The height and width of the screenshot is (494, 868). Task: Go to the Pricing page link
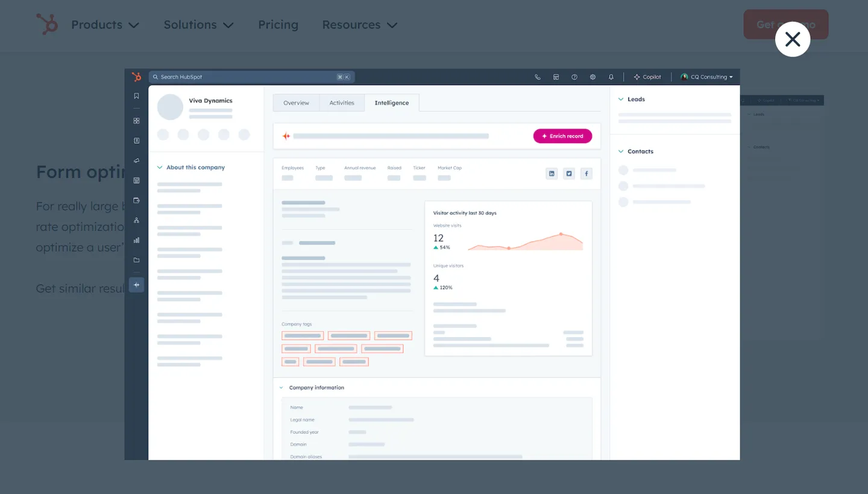point(278,25)
